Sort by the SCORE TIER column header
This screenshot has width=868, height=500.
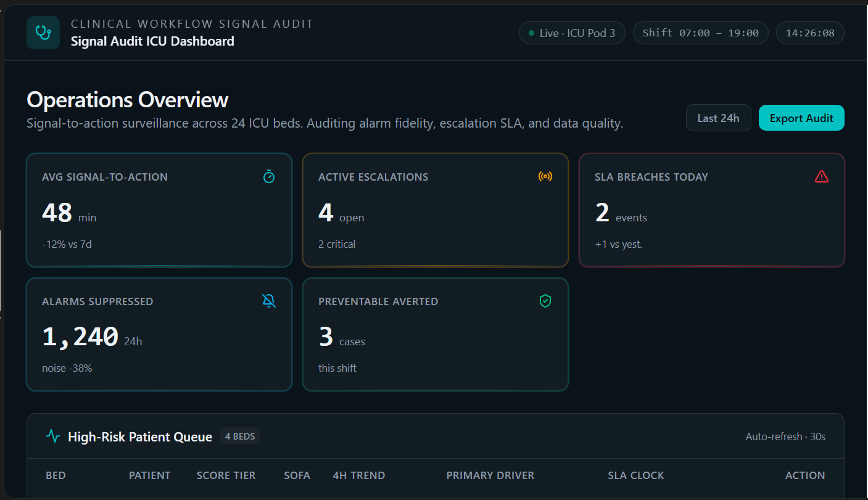tap(226, 475)
